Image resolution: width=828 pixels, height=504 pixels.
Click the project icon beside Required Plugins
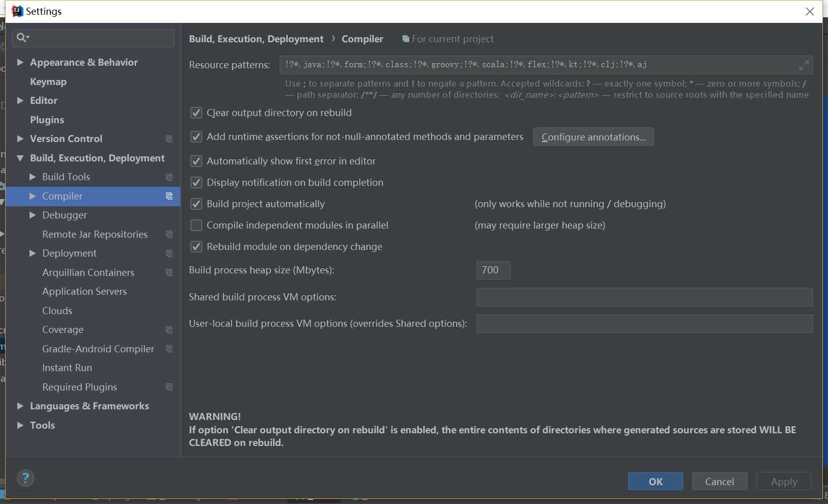(x=169, y=387)
